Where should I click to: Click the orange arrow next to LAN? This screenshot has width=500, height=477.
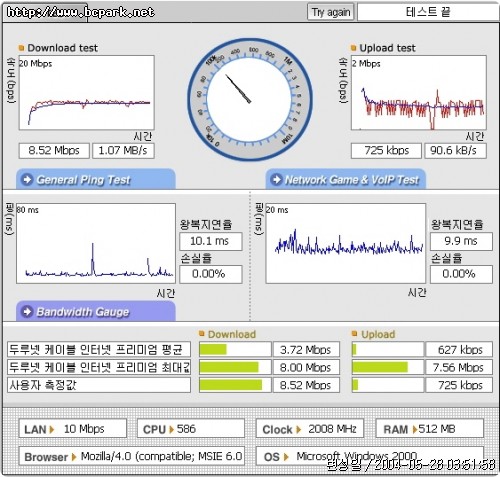[x=52, y=429]
